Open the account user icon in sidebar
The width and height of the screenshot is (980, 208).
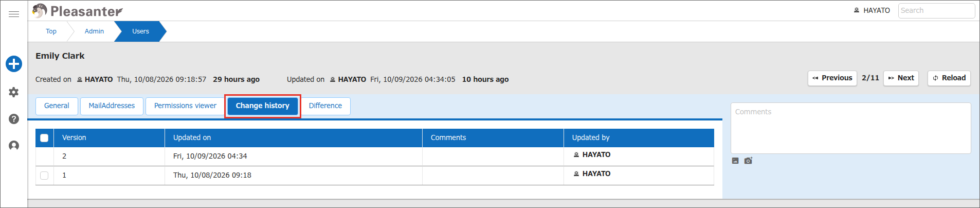[14, 146]
